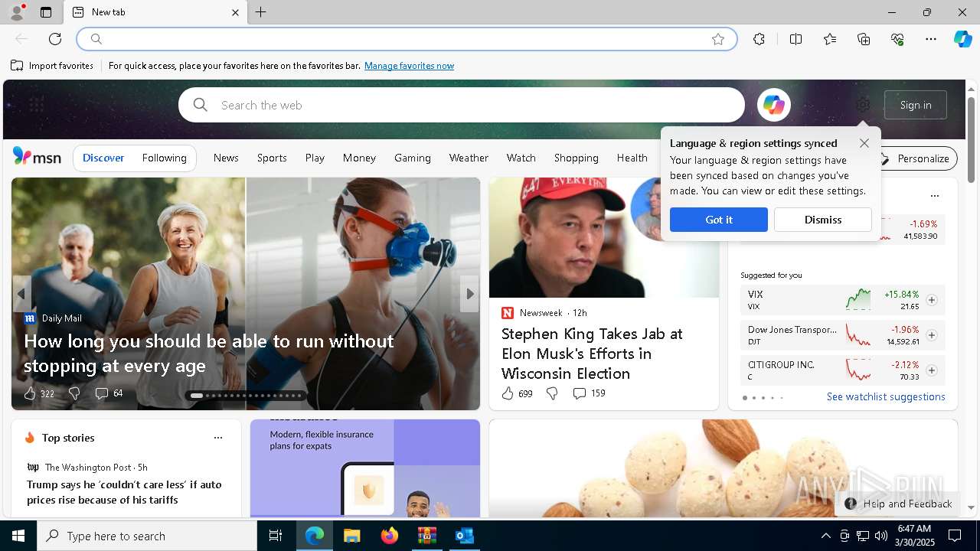The image size is (980, 551).
Task: Open watchlist card more options
Action: [x=934, y=196]
